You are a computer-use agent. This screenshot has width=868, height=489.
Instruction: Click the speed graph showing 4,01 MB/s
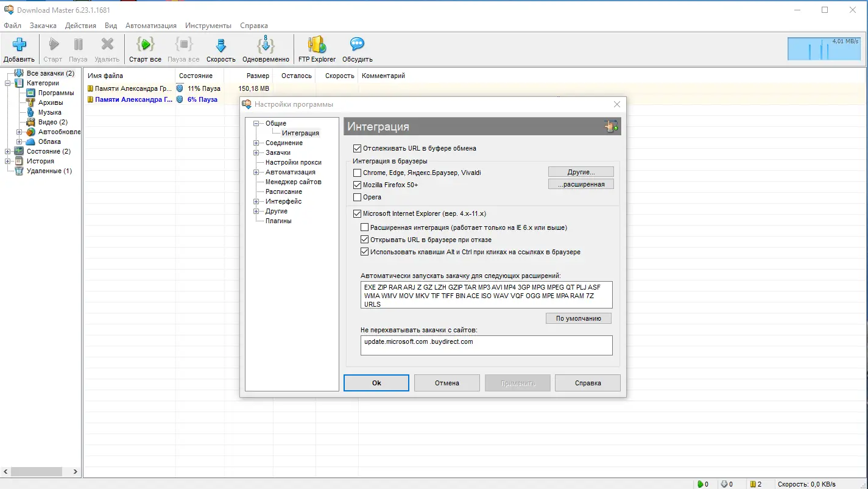coord(824,49)
